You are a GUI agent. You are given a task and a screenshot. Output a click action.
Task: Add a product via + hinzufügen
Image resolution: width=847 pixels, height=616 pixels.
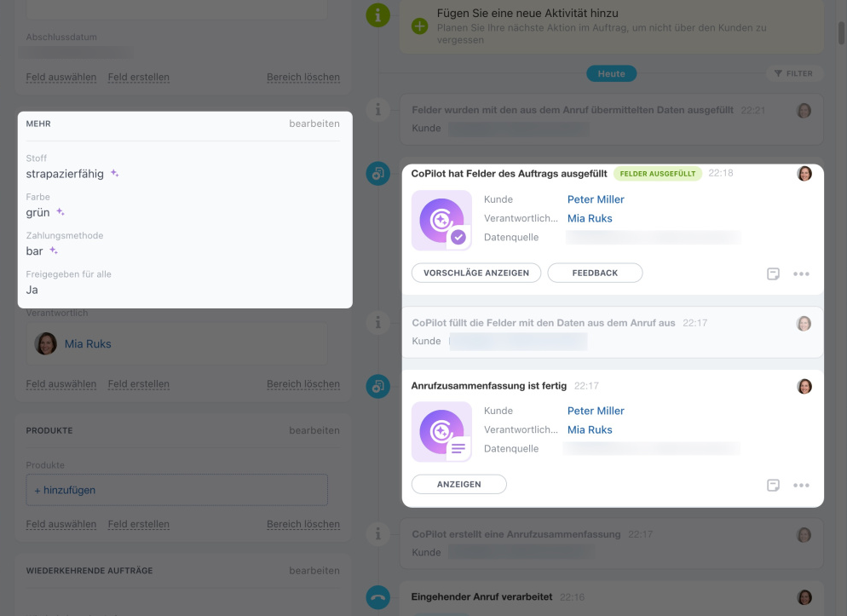[65, 490]
